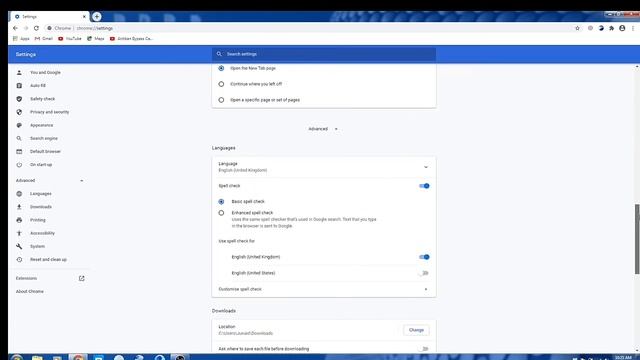Enable spell check for English (United States)
The width and height of the screenshot is (640, 360).
coord(424,273)
